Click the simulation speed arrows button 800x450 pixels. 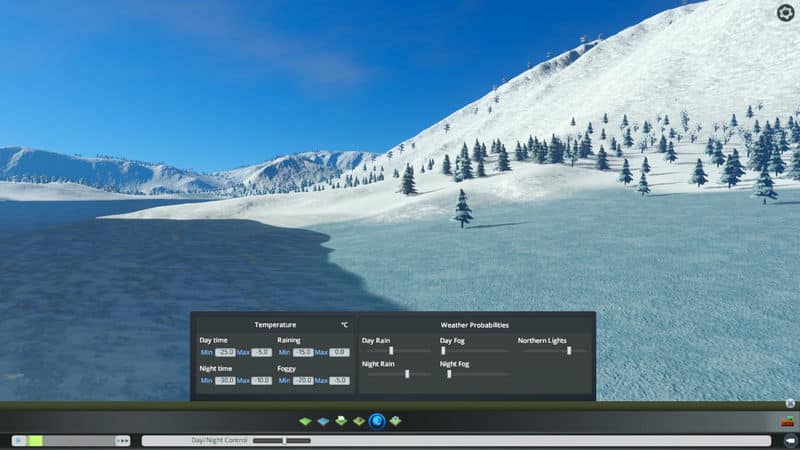pyautogui.click(x=122, y=440)
